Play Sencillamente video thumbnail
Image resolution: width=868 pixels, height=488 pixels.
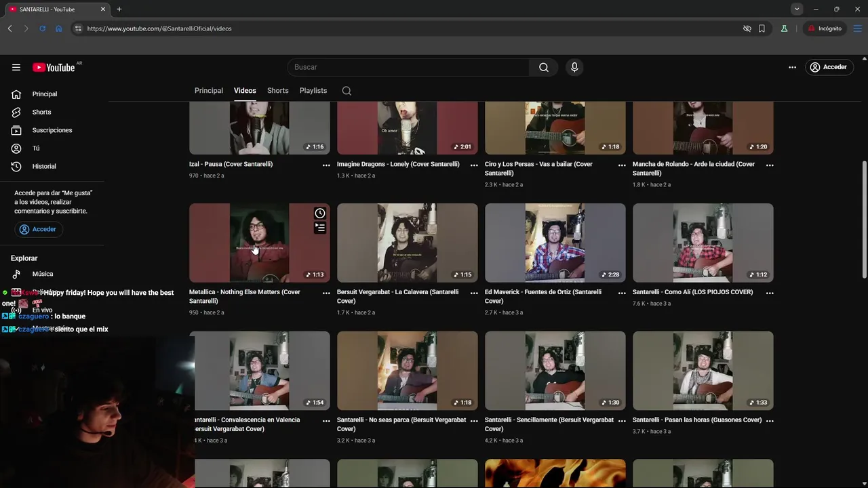[x=555, y=371]
